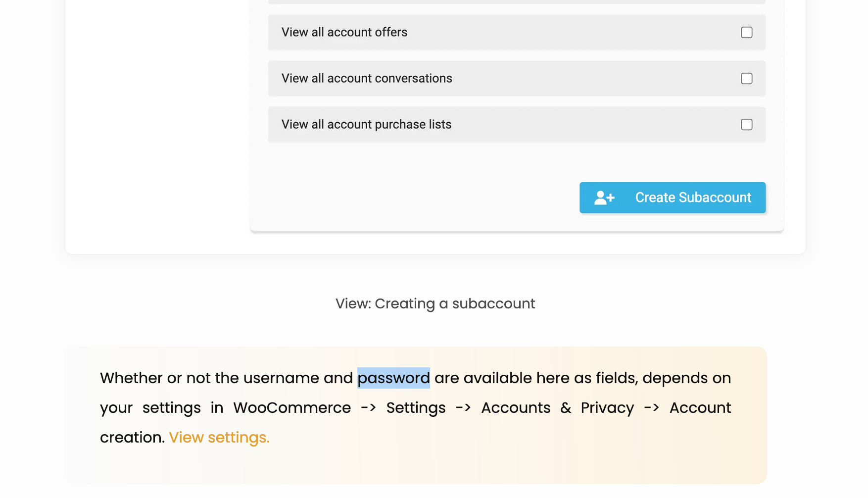Click the arrow between WooCommerce and Settings
Screen dimensions: 868x498
[368, 408]
